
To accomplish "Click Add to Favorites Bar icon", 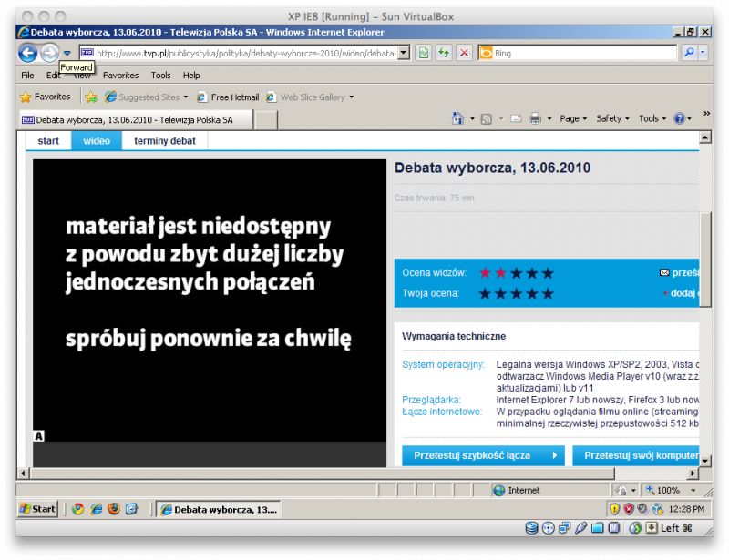I will pos(91,97).
